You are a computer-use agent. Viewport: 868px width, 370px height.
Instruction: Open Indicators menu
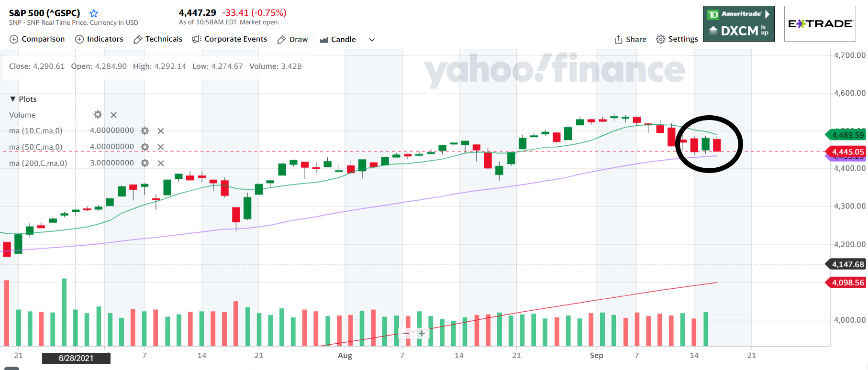pyautogui.click(x=100, y=39)
